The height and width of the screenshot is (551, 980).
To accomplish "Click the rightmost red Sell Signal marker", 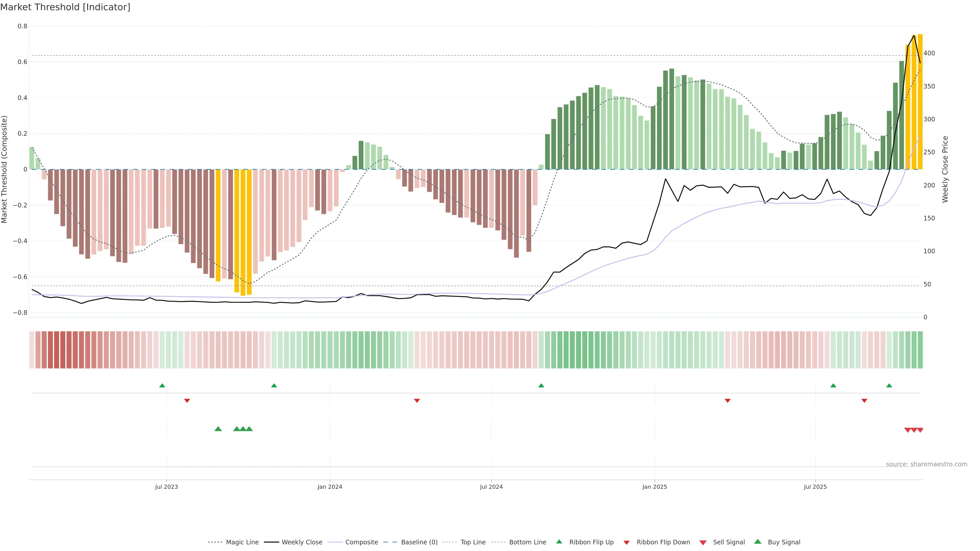I will click(x=920, y=430).
